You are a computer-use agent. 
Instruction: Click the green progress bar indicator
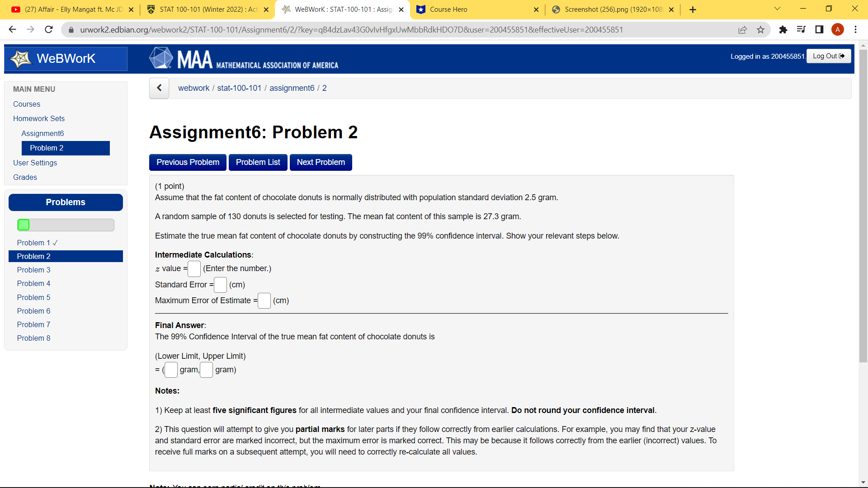pyautogui.click(x=24, y=225)
